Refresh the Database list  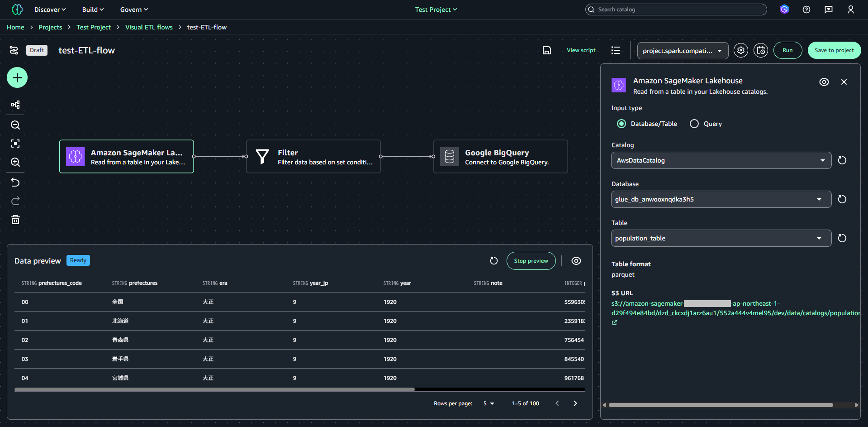842,199
